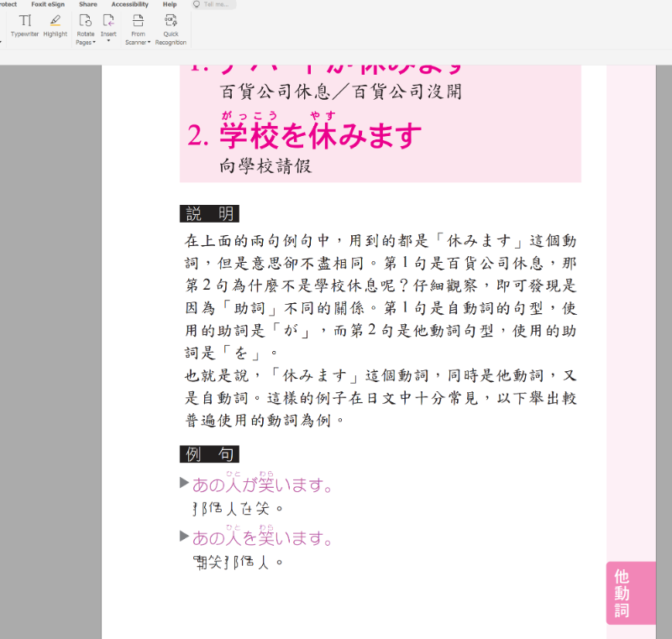Go to the Help tab
Viewport: 672px width, 639px height.
point(170,4)
